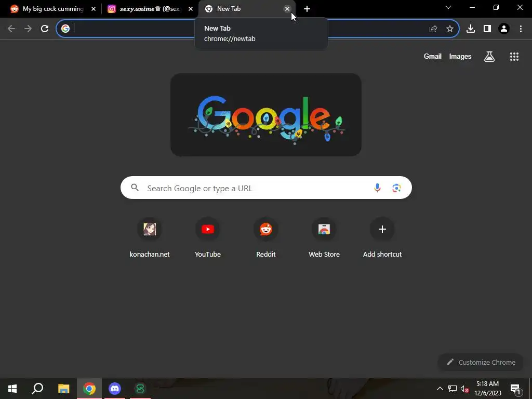
Task: Open the Reddit shortcut
Action: [265, 238]
